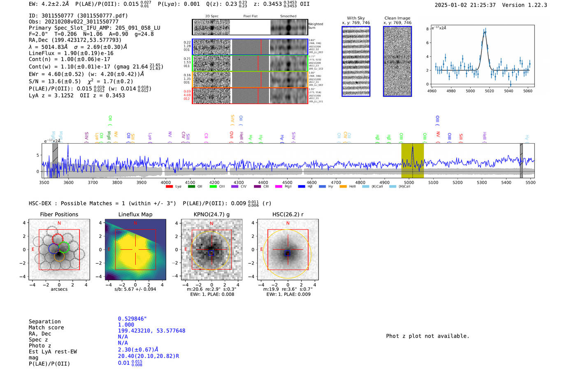
Task: Click the Cont(w) = 1.10(±0.01)e-17 line
Action: point(96,66)
